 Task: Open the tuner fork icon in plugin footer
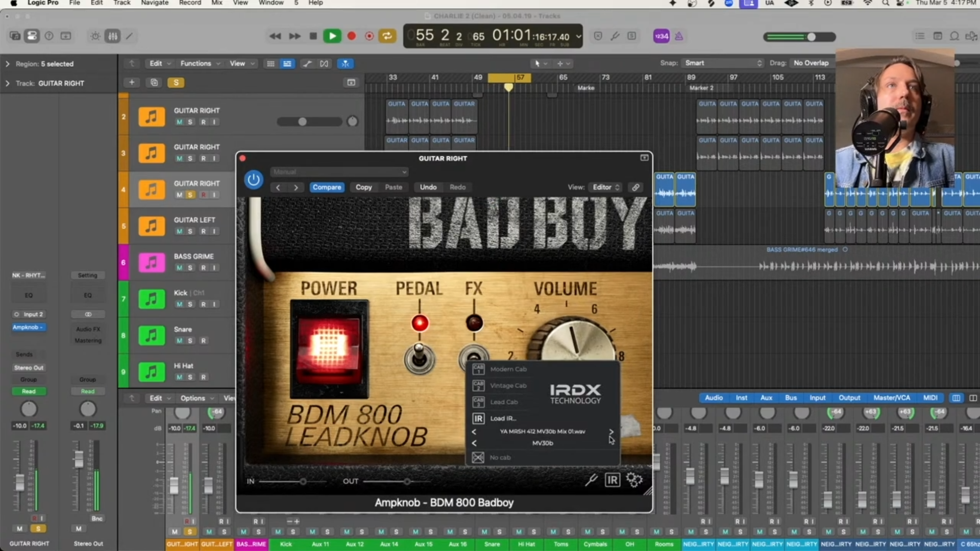[x=591, y=480]
